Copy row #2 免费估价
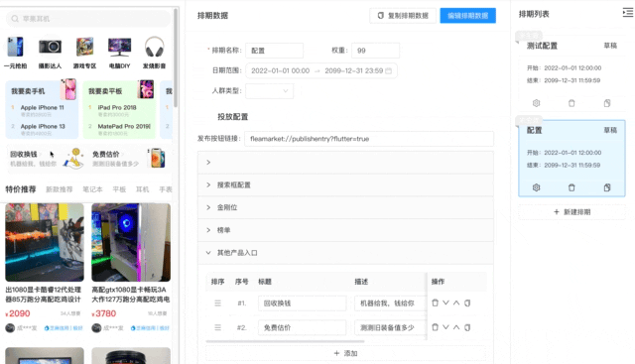Screen dimensions: 635x364 (x=467, y=327)
